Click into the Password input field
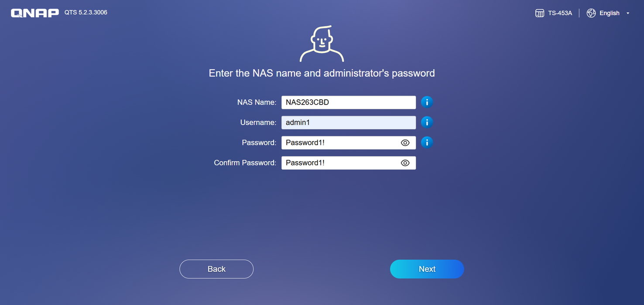The image size is (644, 305). coord(340,142)
